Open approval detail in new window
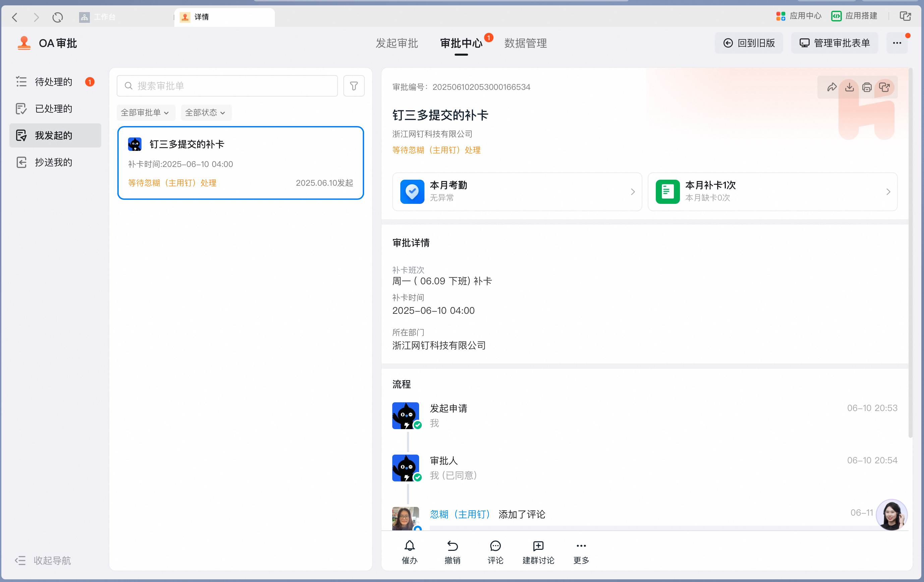Image resolution: width=924 pixels, height=582 pixels. point(884,88)
